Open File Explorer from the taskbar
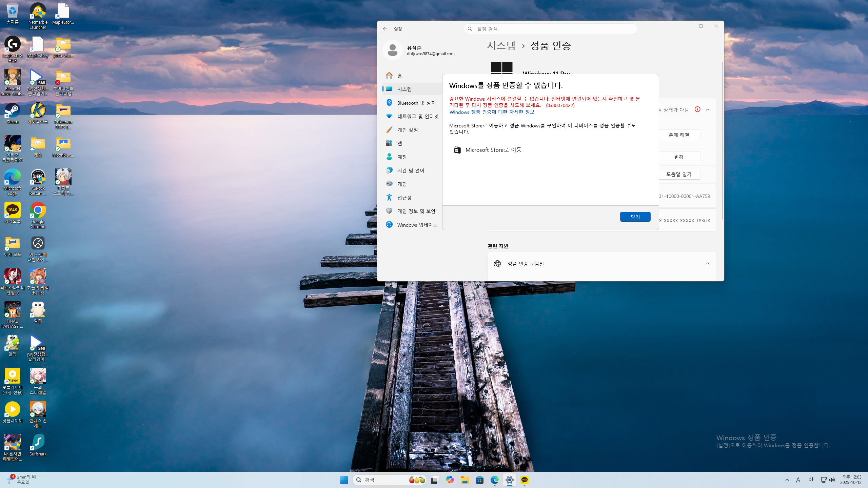This screenshot has width=868, height=488. (465, 480)
